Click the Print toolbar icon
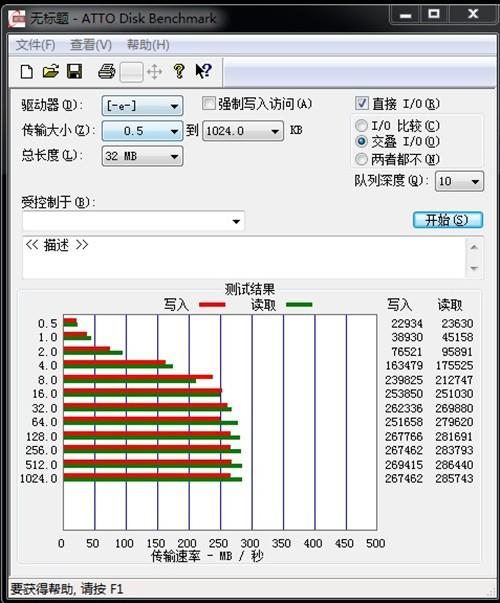Screen dimensions: 500x603 point(107,72)
